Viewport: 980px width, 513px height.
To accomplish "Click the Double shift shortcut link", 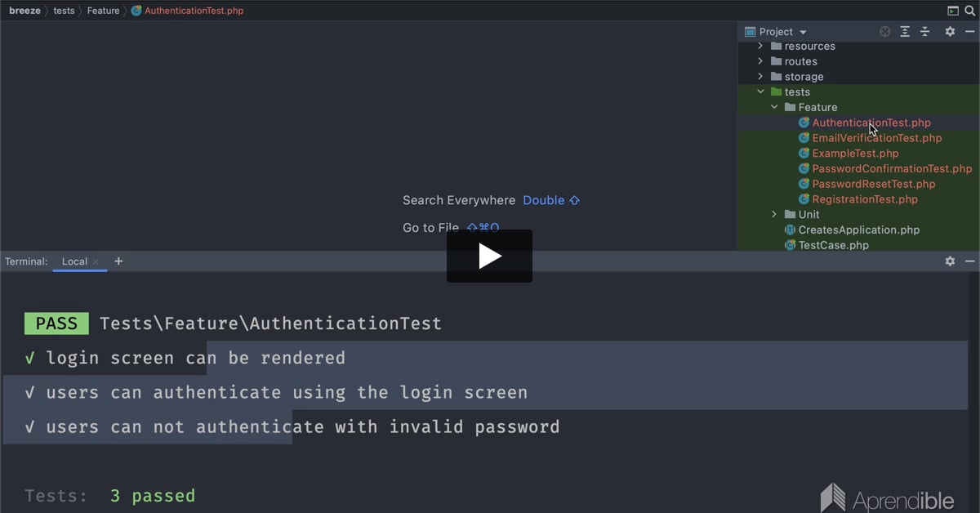I will (x=551, y=200).
